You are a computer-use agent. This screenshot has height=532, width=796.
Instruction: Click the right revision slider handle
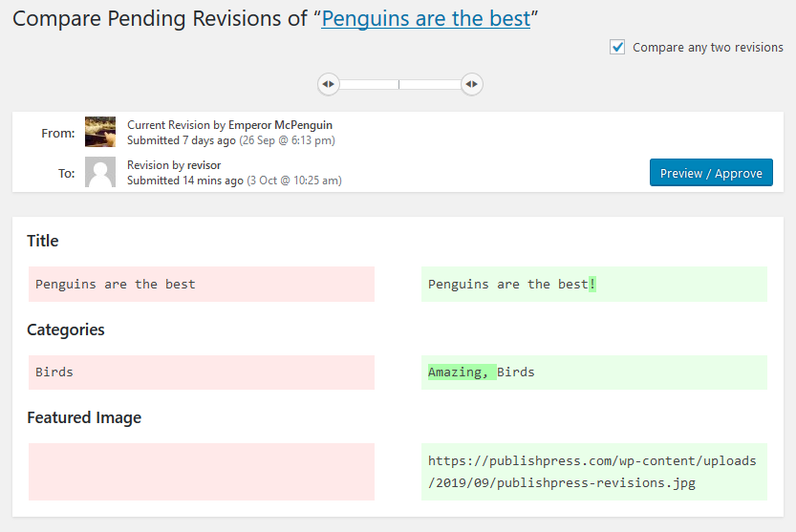(471, 84)
